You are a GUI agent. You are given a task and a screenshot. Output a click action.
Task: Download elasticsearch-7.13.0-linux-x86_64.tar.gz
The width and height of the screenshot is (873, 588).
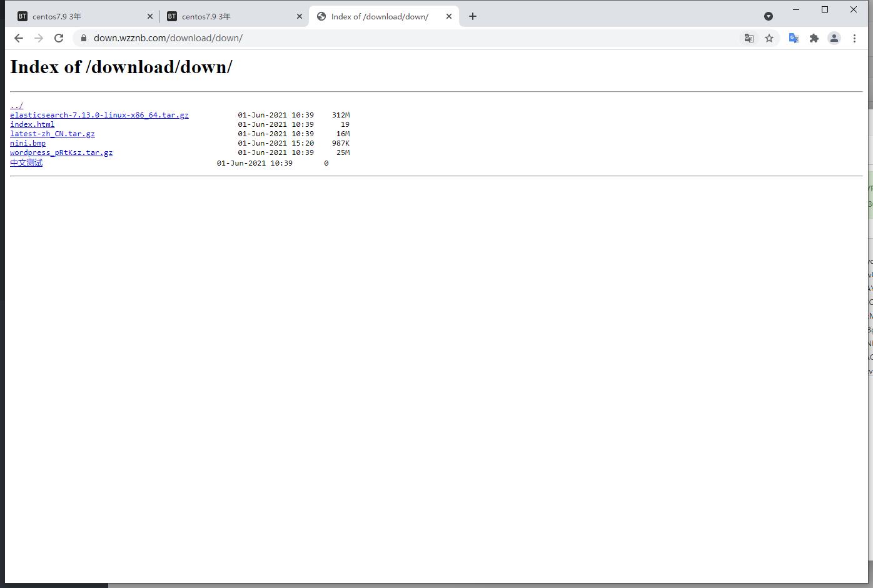pyautogui.click(x=99, y=115)
